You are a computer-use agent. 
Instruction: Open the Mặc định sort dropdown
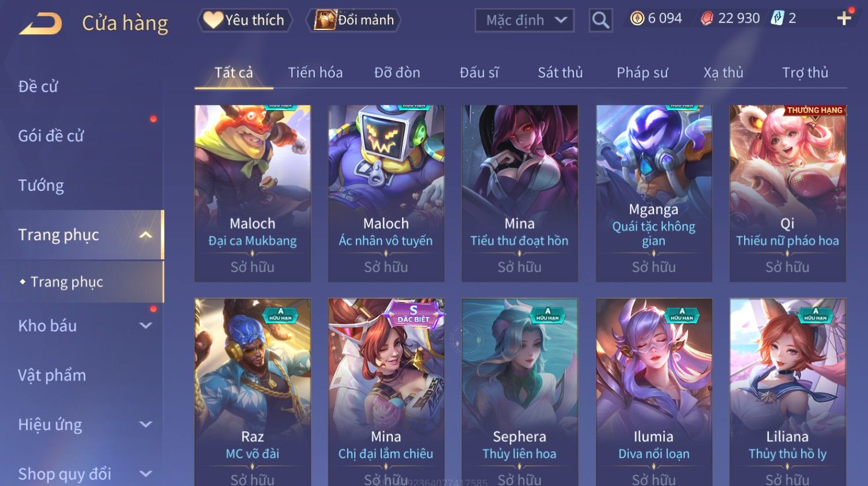(524, 21)
